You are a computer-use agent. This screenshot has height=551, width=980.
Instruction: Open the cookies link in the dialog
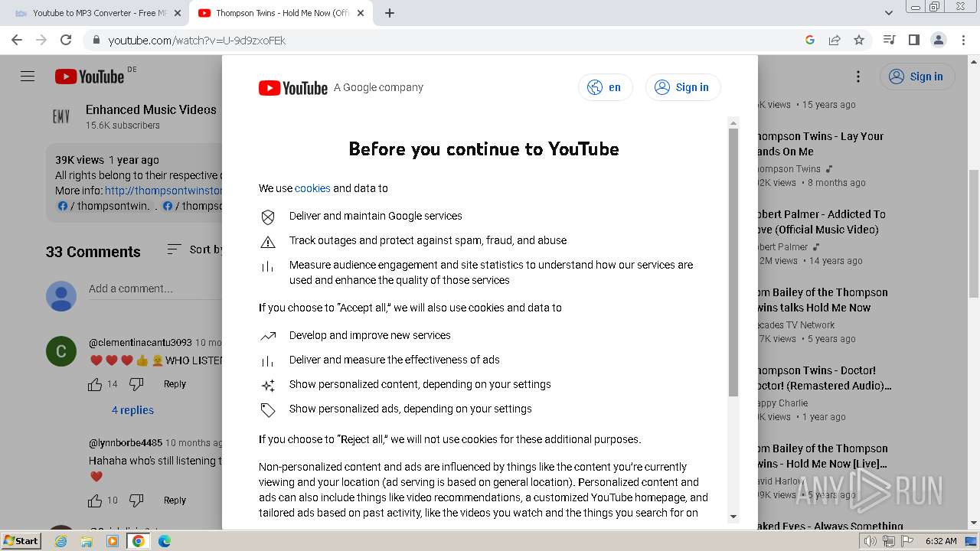[312, 188]
